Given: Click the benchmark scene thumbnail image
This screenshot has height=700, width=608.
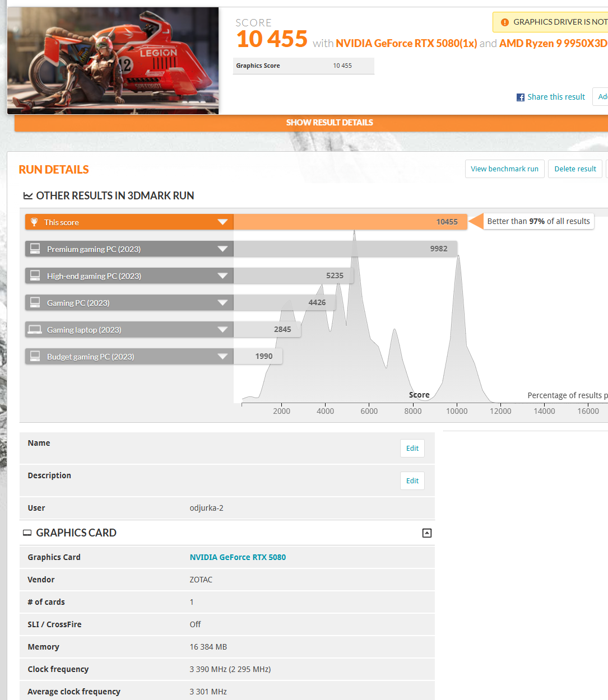Looking at the screenshot, I should 113,60.
